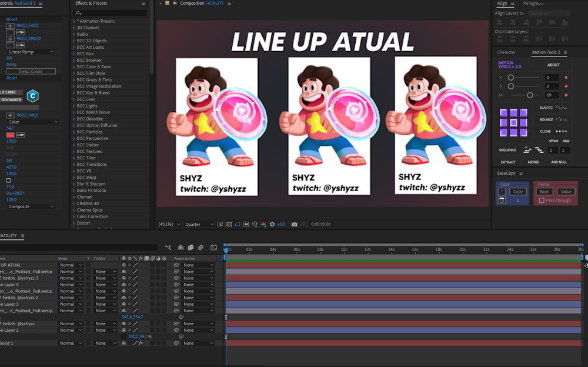Open the TrkMat dropdown for Shape Layer 4
588x367 pixels.
[105, 285]
